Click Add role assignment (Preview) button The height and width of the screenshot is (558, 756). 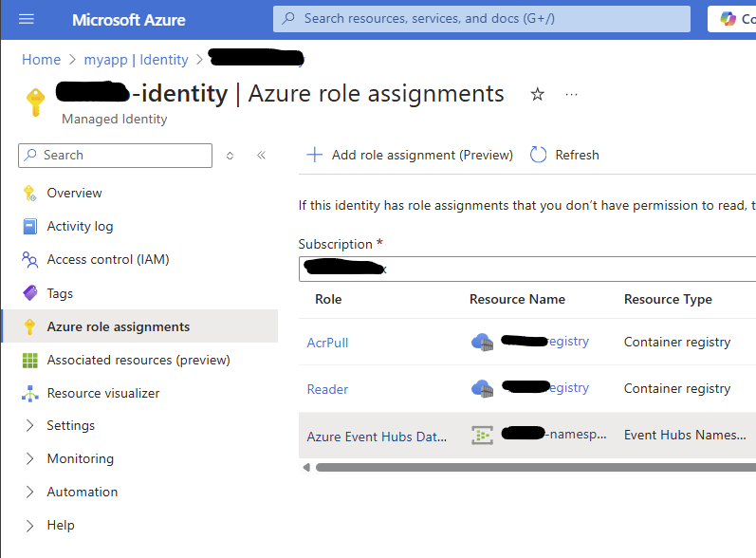click(410, 155)
